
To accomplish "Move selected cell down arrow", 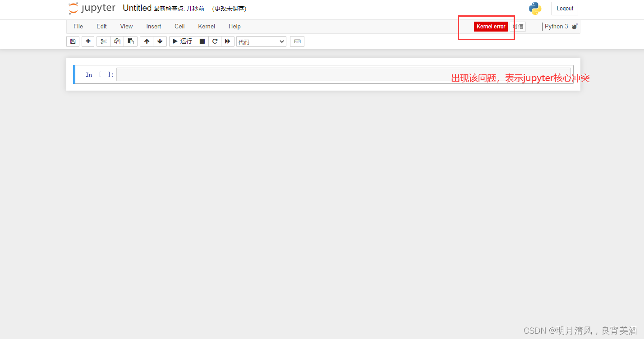I will tap(160, 41).
